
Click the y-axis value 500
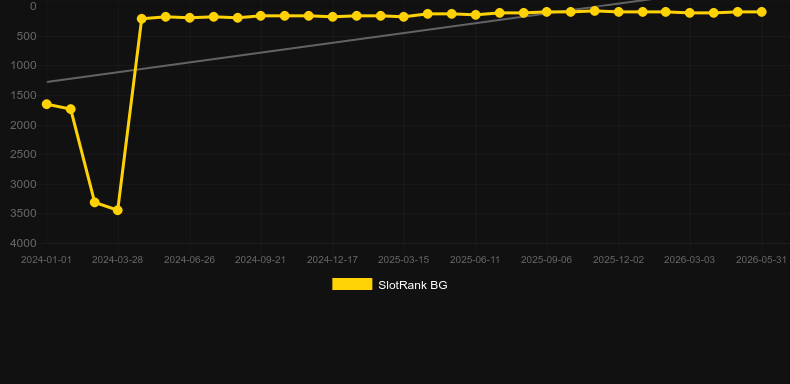click(x=27, y=36)
